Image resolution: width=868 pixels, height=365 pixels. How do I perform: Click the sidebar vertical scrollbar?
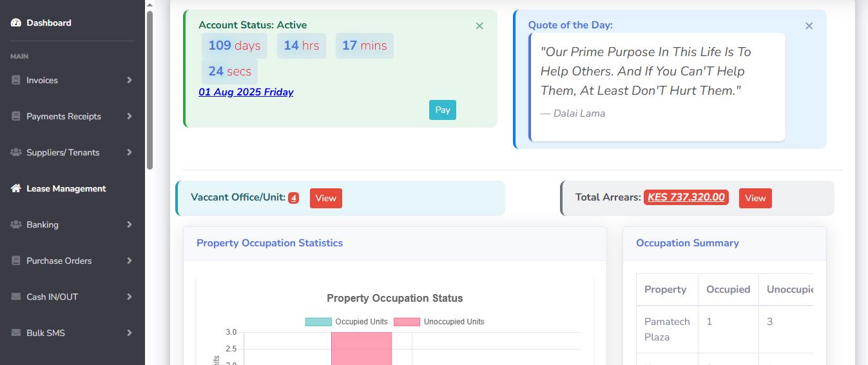click(x=149, y=90)
